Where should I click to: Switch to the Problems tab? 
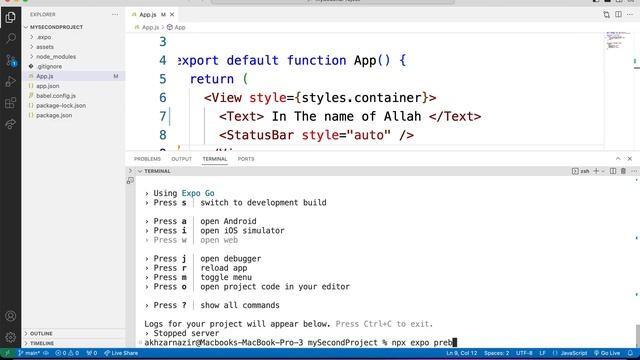tap(147, 159)
